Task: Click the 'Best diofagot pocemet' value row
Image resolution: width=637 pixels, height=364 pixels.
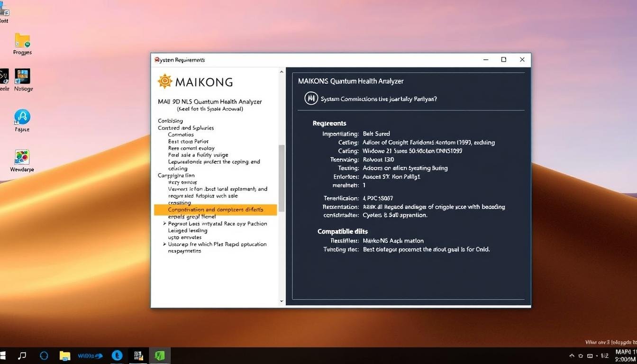Action: point(426,249)
